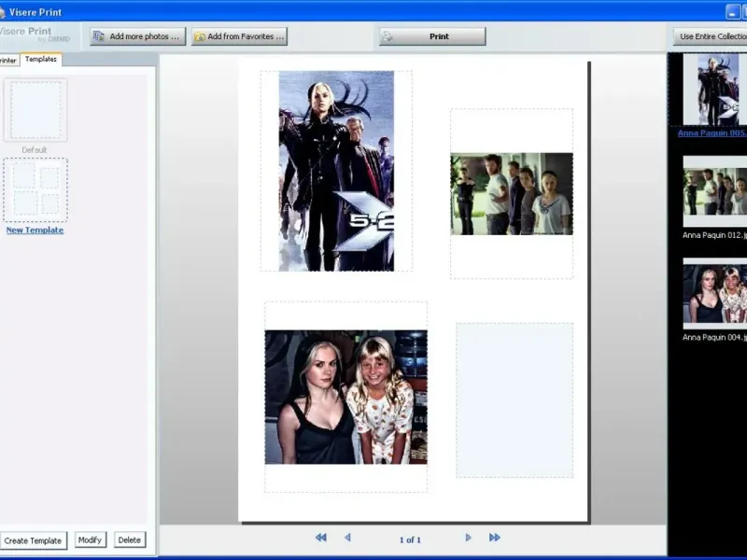This screenshot has width=747, height=560.
Task: Click the 1 of 1 page indicator
Action: (410, 539)
